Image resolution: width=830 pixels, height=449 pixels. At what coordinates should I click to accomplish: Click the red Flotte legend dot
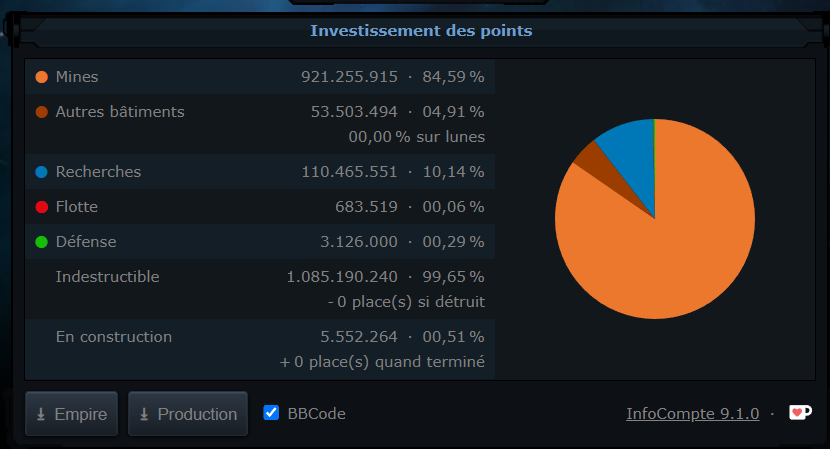tap(41, 207)
